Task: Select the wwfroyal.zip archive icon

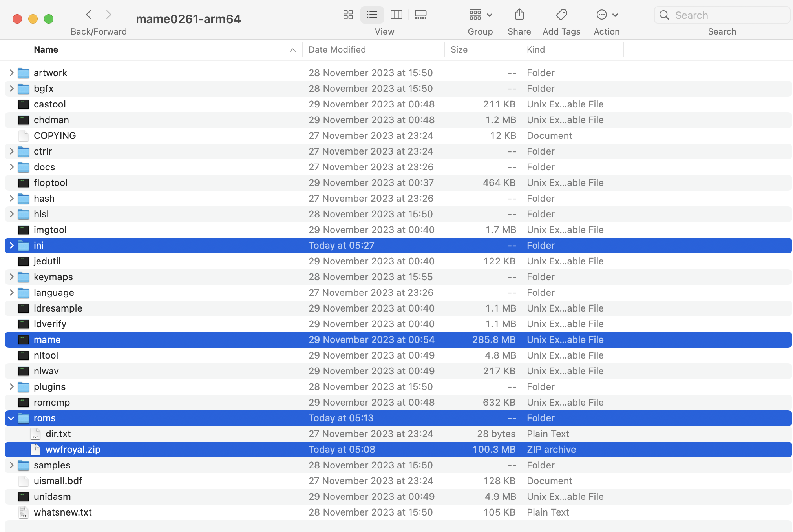Action: pos(35,450)
